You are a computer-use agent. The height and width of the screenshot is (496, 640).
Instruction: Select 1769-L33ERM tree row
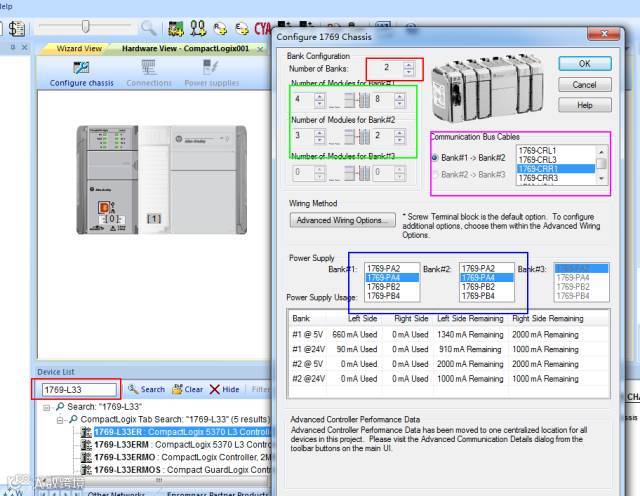point(182,445)
